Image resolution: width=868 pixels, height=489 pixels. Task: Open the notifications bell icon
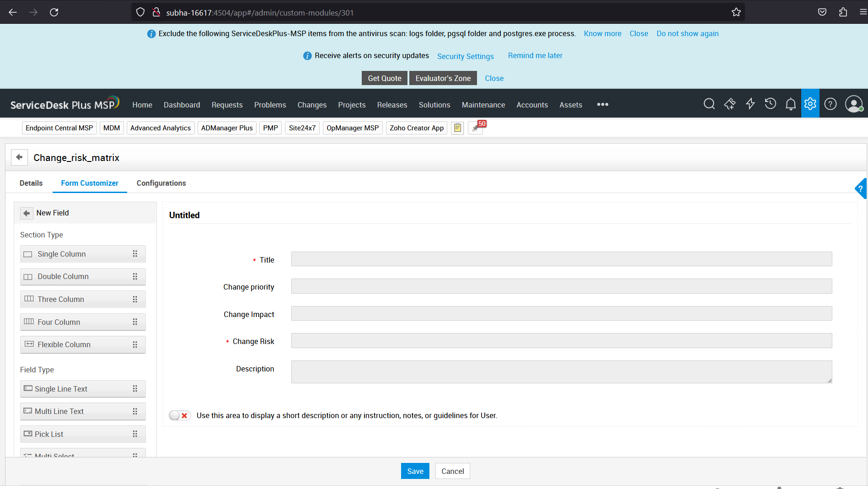click(x=790, y=104)
